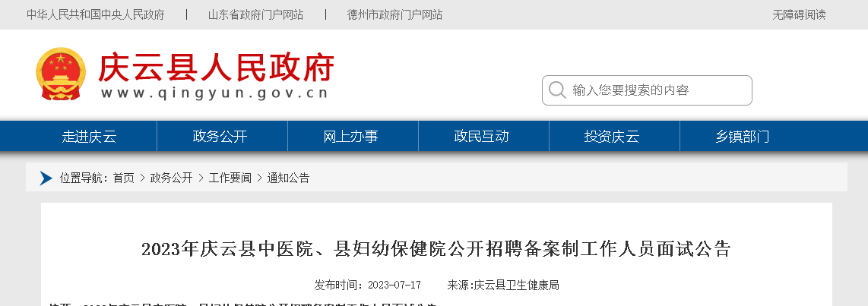The image size is (868, 306).
Task: Select 乡镇部门 nav item
Action: [x=743, y=136]
